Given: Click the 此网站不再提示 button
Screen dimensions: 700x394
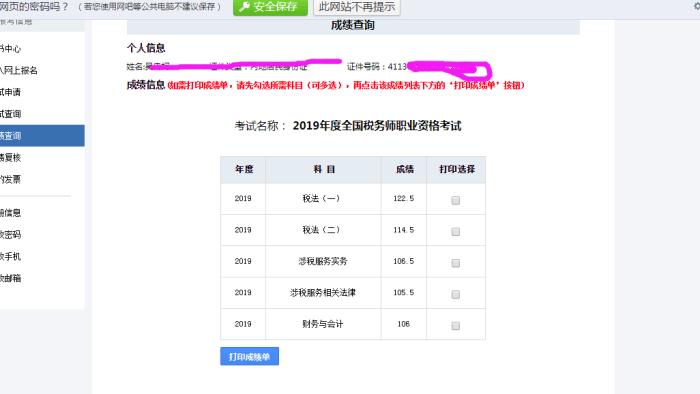Looking at the screenshot, I should pyautogui.click(x=357, y=7).
